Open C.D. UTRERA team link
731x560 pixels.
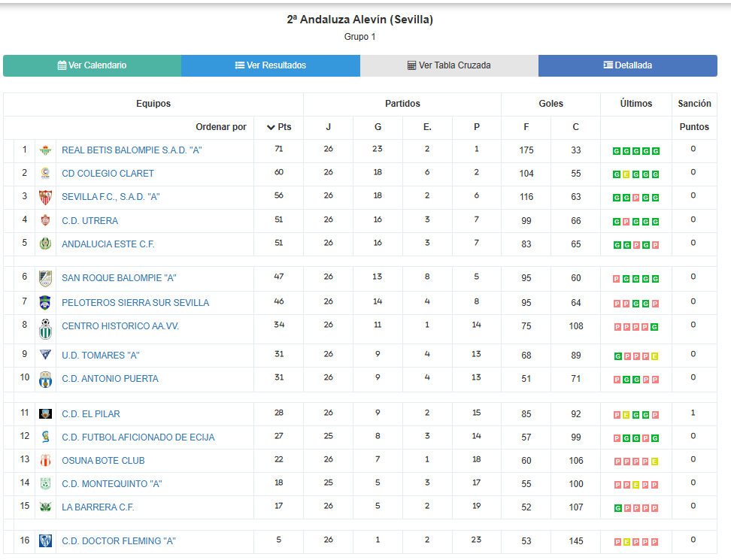click(90, 221)
